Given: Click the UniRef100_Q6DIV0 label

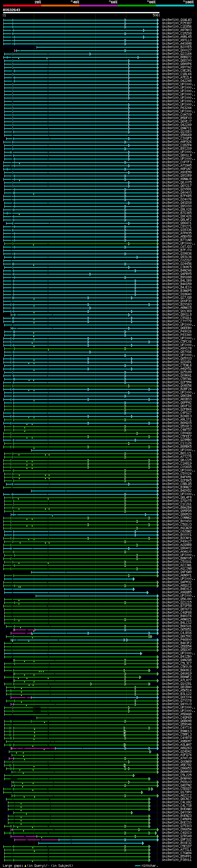Looking at the screenshot, I should (x=177, y=60).
